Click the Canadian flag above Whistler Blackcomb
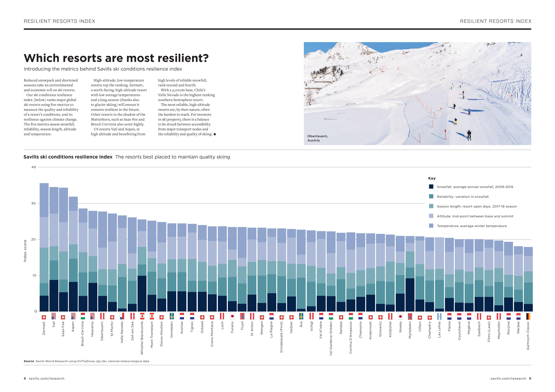 pyautogui.click(x=142, y=316)
